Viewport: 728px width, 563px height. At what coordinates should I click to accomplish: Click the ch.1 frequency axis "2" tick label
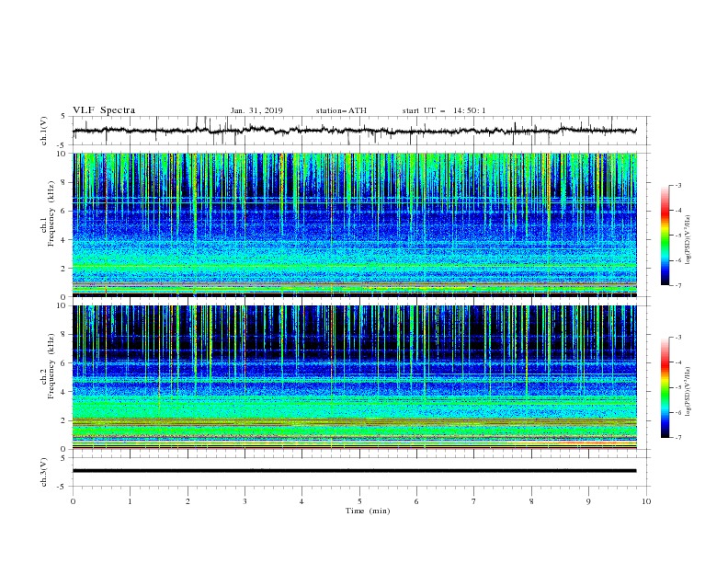65,269
